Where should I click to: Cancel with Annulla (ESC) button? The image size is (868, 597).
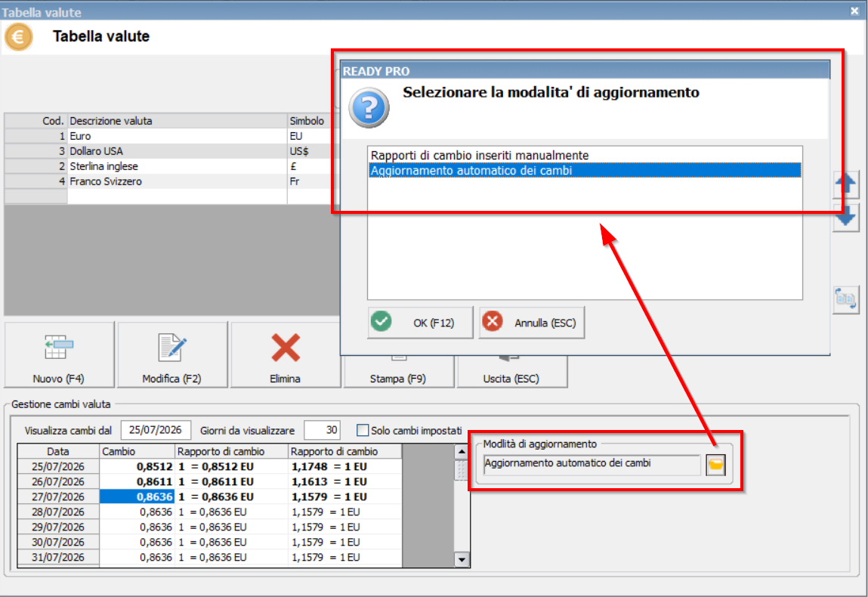(531, 323)
